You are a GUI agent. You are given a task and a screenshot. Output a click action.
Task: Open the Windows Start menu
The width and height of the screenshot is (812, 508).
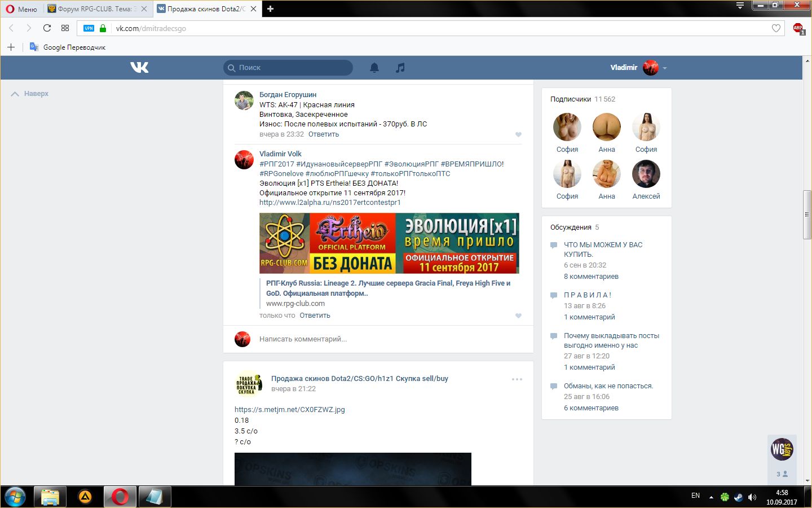click(x=15, y=497)
